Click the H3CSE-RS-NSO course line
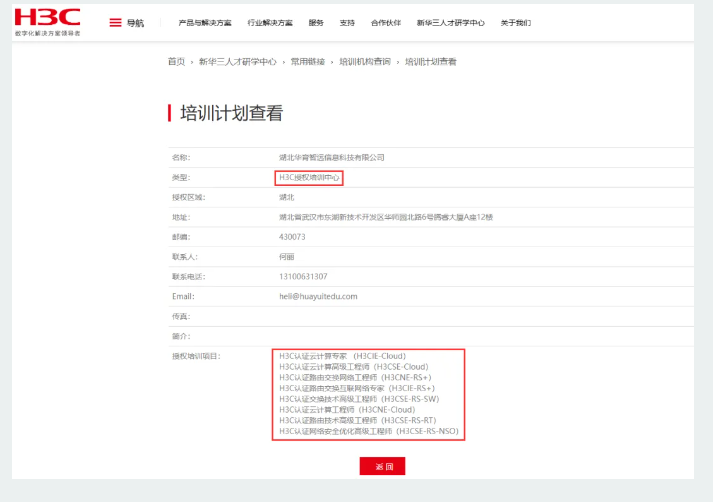714x502 pixels. [x=369, y=431]
